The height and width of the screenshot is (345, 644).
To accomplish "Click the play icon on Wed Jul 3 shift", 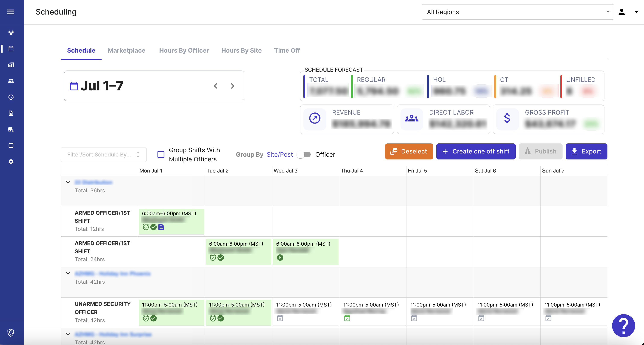I will [x=280, y=258].
